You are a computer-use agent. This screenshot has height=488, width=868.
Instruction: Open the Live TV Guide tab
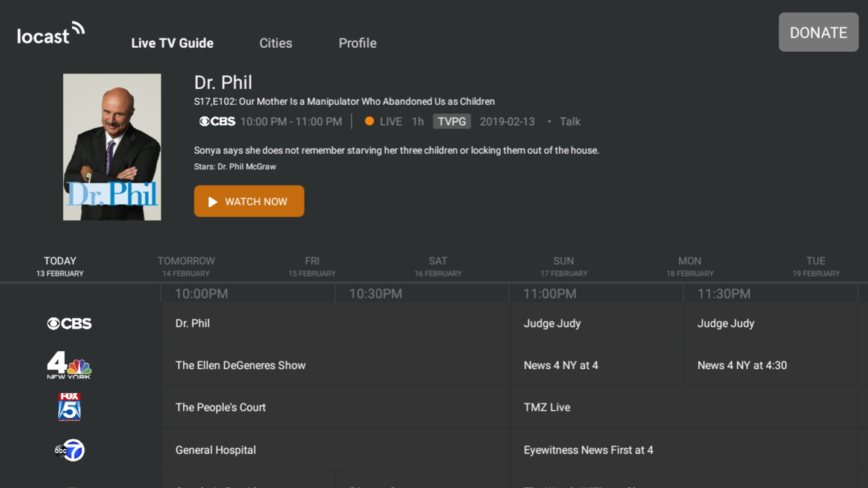[x=172, y=43]
